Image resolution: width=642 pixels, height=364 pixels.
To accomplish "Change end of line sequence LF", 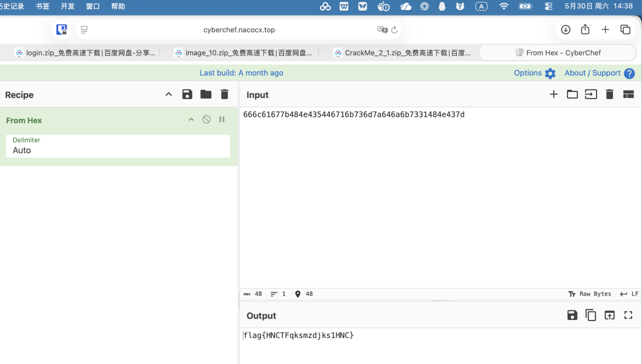I will pyautogui.click(x=629, y=294).
